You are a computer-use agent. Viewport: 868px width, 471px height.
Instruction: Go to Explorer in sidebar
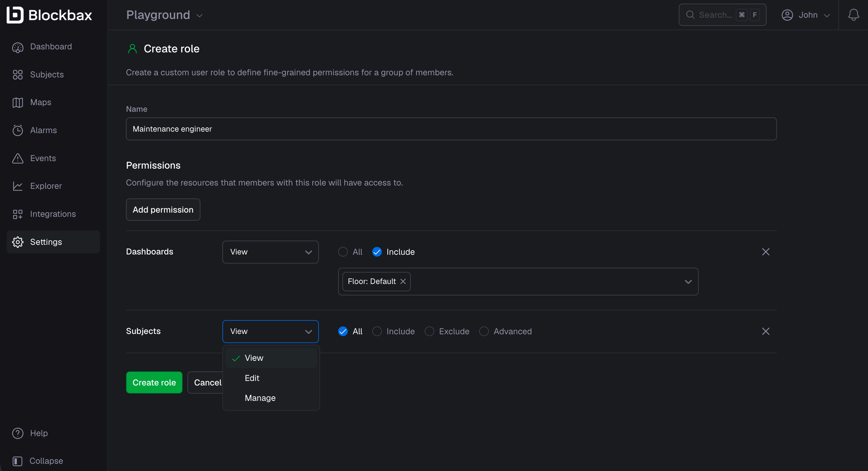click(x=53, y=186)
